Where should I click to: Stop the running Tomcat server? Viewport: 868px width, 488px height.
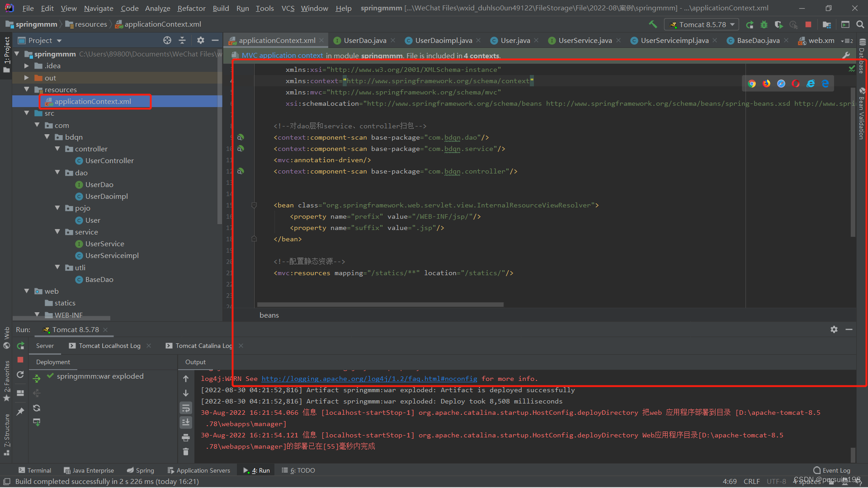click(x=808, y=24)
